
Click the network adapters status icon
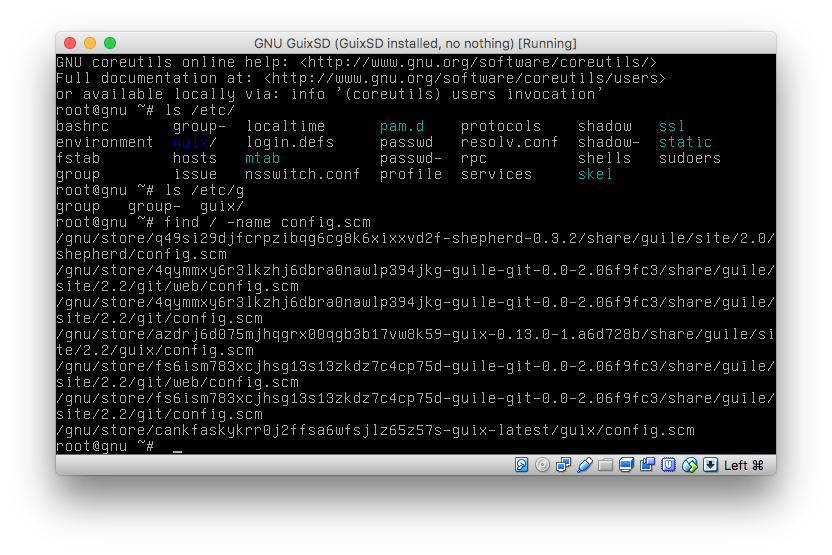pos(563,465)
